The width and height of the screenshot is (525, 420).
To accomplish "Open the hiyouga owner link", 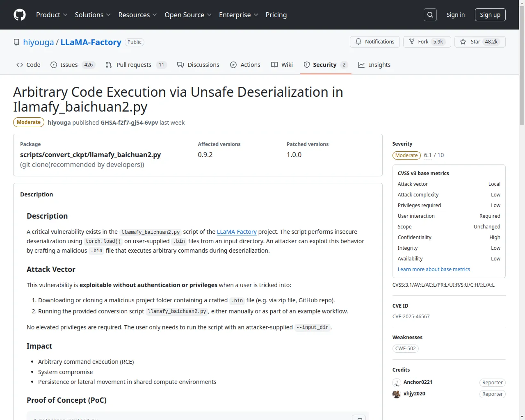I will [x=39, y=42].
